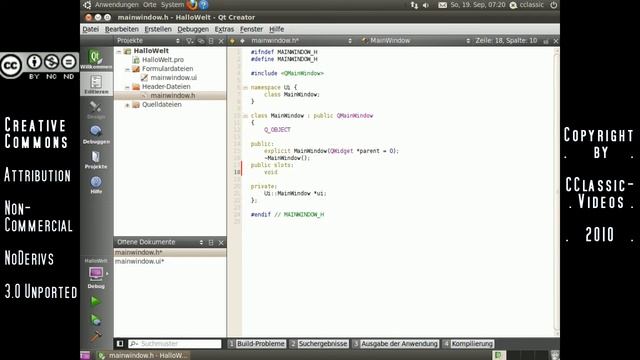The height and width of the screenshot is (360, 640).
Task: Close the Projekte side panel
Action: pos(221,41)
